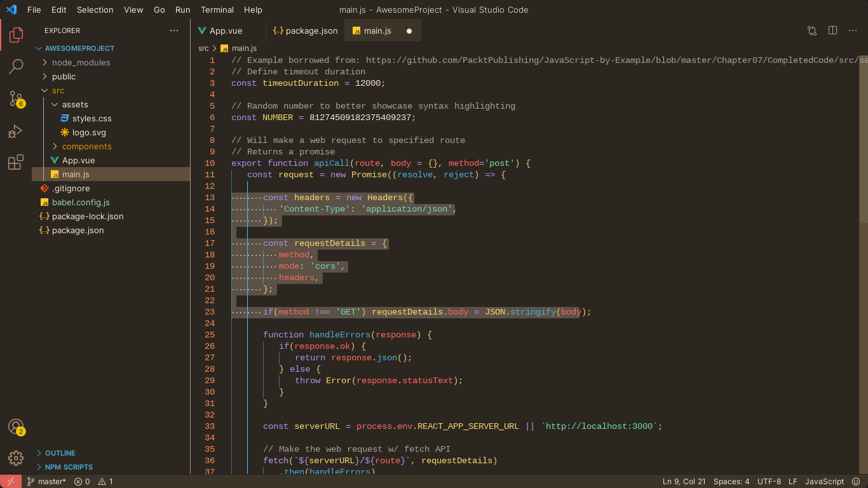The image size is (868, 488).
Task: Click the EXPLORER panel title
Action: tap(62, 30)
